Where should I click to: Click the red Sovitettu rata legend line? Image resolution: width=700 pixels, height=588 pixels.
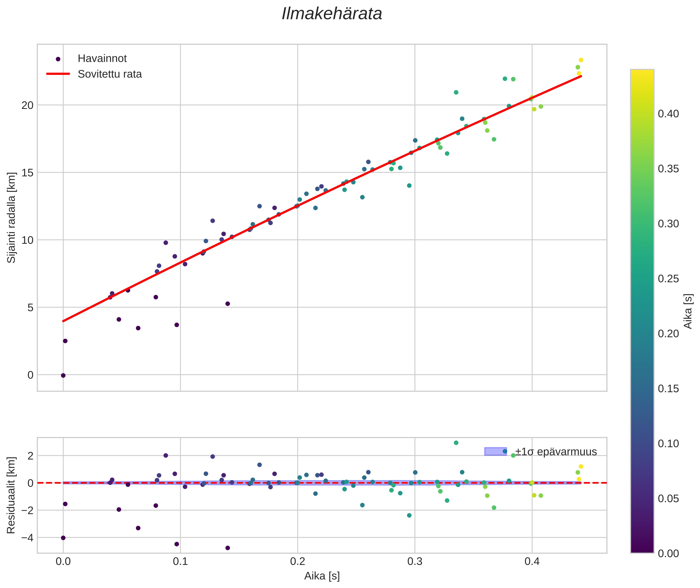point(58,74)
